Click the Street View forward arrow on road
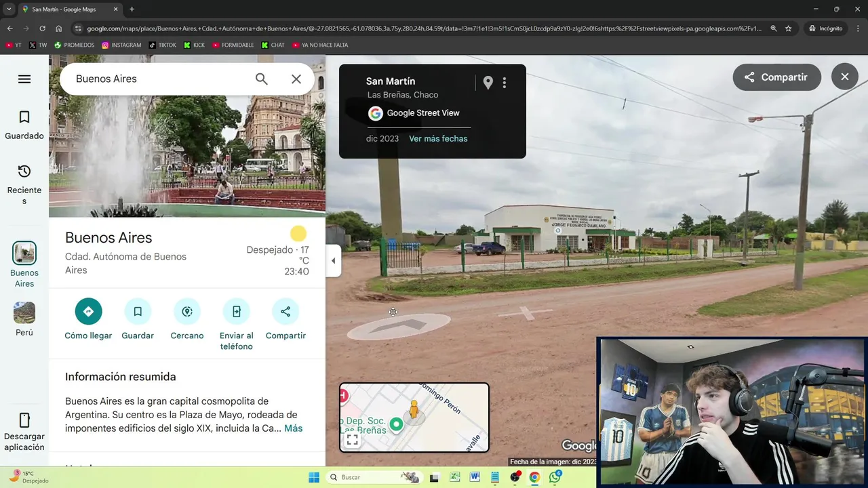 pyautogui.click(x=398, y=326)
